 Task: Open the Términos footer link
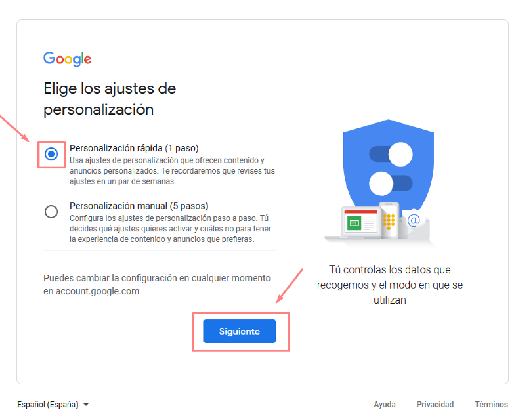(x=491, y=404)
